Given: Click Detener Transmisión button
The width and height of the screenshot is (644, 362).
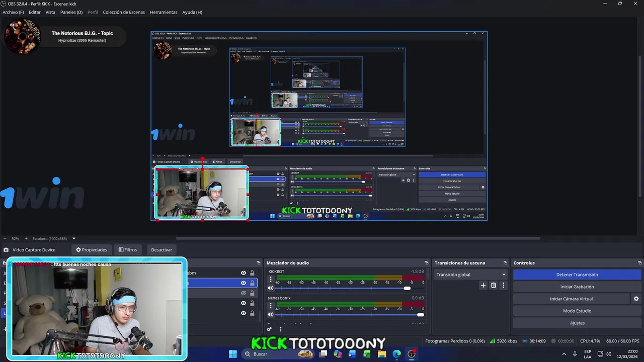Looking at the screenshot, I should coord(577,275).
